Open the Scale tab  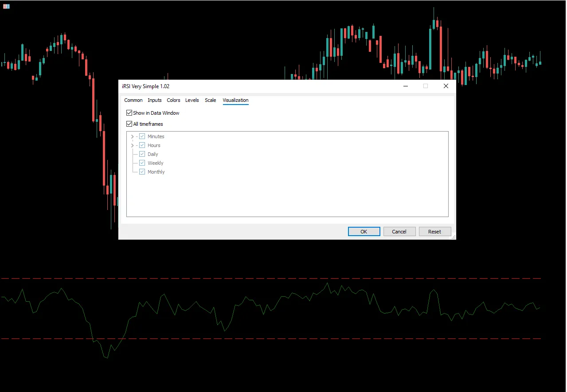pos(211,100)
